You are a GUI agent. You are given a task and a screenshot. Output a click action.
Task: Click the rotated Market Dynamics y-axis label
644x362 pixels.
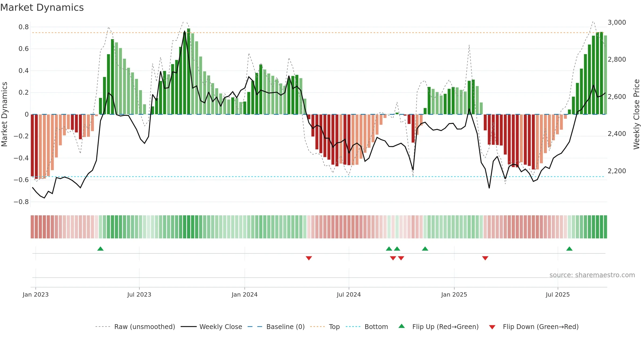tap(4, 114)
